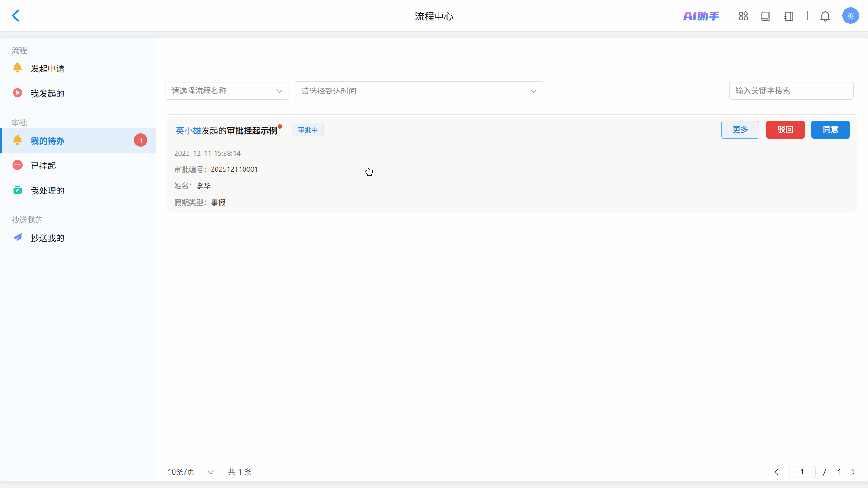Select 已挂起 in sidebar
This screenshot has width=868, height=488.
coord(43,166)
